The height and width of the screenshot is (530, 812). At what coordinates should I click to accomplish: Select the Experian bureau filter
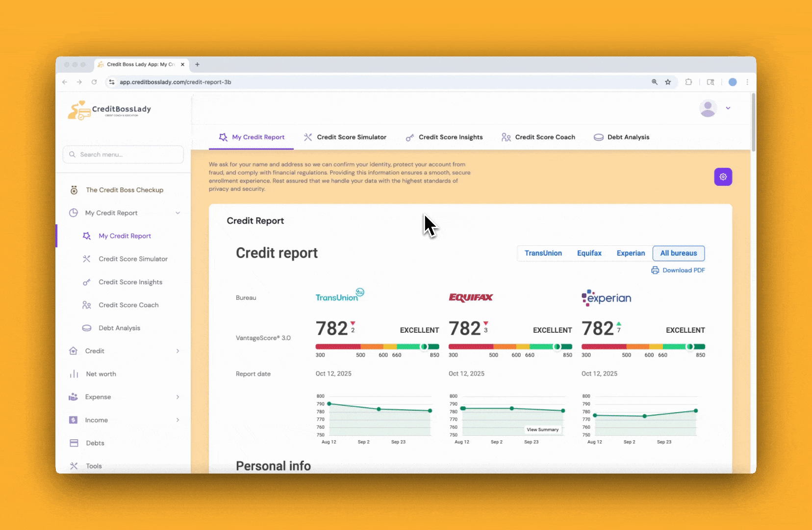pos(630,253)
